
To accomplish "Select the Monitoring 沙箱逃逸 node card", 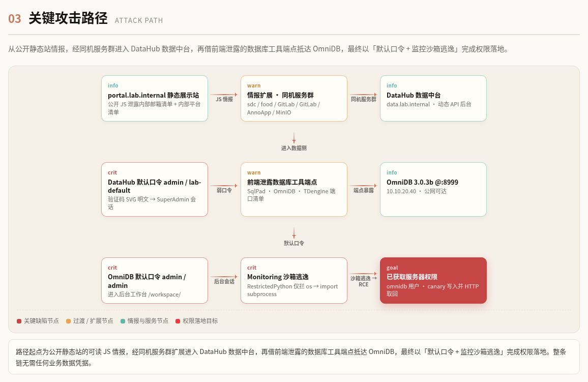I will [294, 280].
